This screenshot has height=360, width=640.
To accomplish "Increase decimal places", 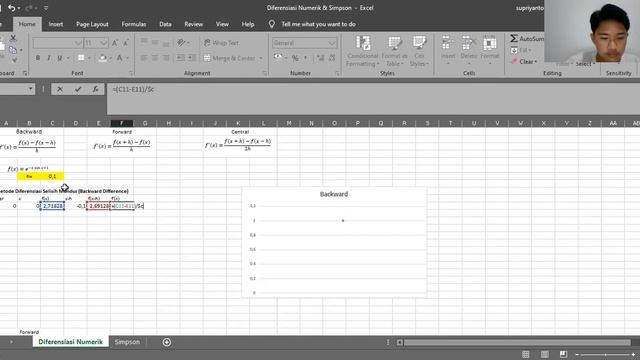I will pos(320,58).
